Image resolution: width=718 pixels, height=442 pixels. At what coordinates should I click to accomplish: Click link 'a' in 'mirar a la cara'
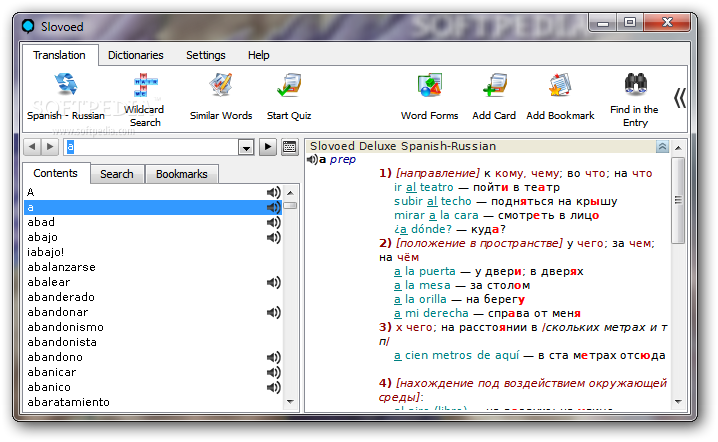(432, 215)
